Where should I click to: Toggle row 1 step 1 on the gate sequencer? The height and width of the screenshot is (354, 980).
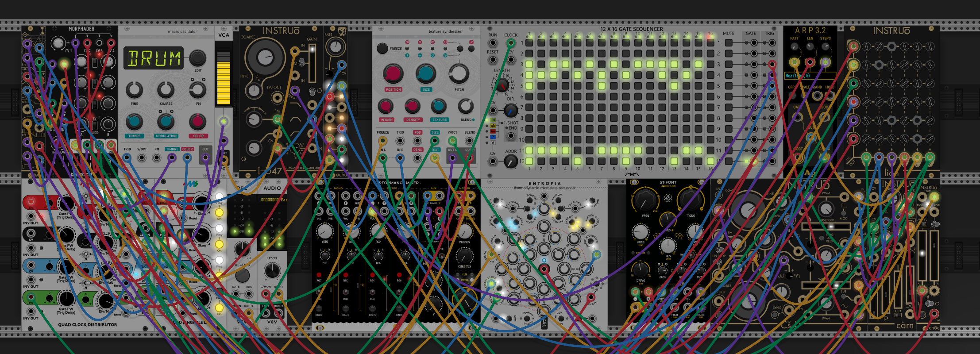529,43
